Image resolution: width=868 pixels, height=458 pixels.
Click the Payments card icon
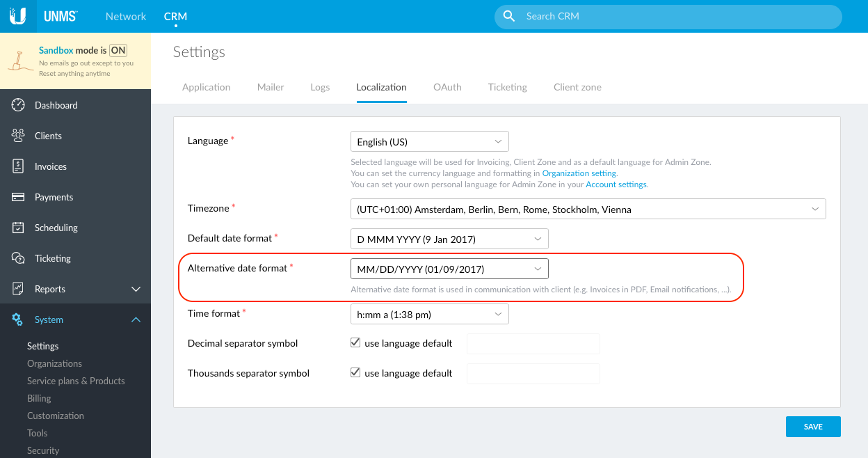[x=18, y=197]
